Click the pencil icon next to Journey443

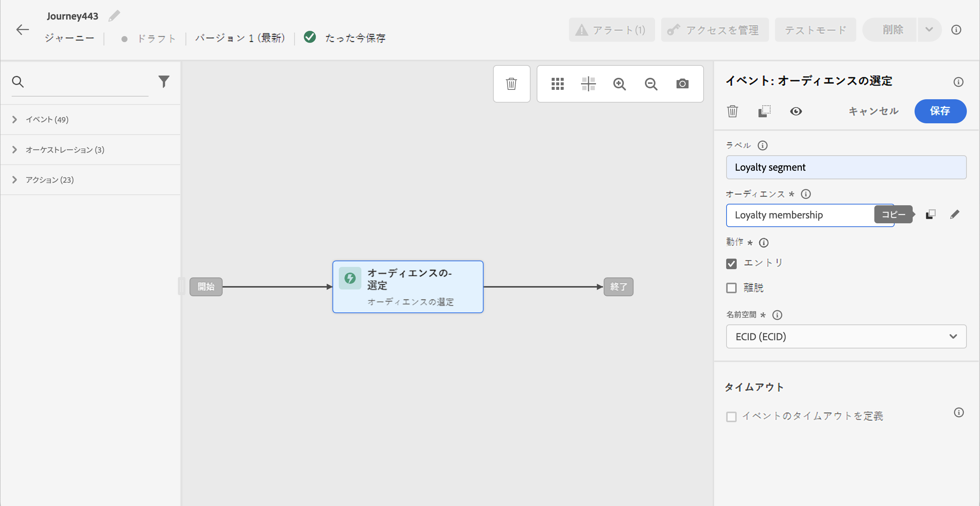point(114,16)
